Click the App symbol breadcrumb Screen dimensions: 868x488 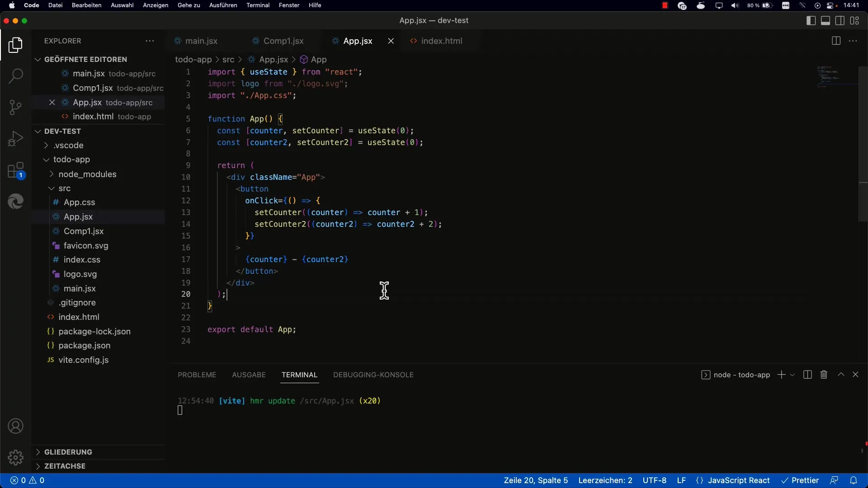[313, 60]
